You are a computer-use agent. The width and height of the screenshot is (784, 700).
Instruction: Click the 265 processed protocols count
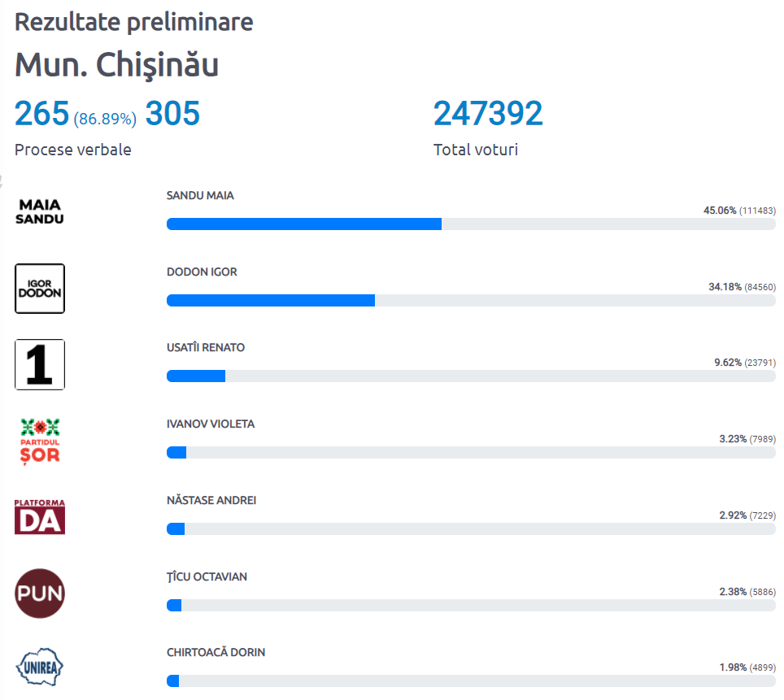tap(41, 114)
